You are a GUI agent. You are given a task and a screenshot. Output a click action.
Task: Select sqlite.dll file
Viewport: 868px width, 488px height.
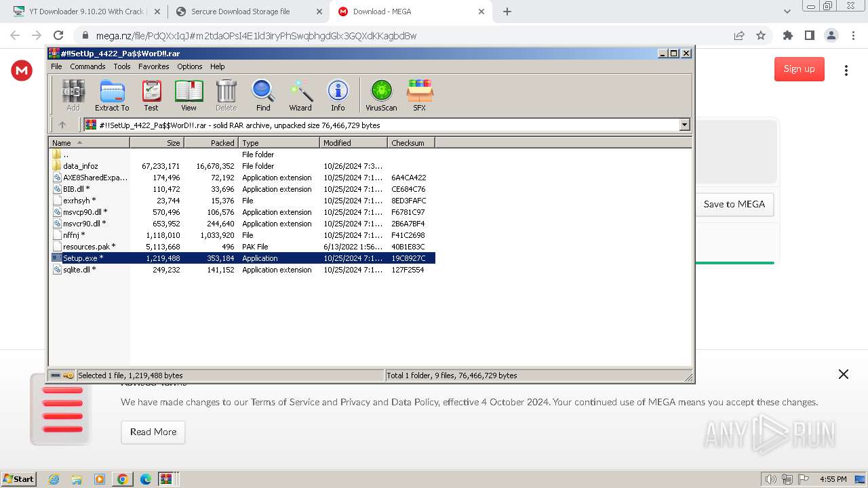click(243, 270)
